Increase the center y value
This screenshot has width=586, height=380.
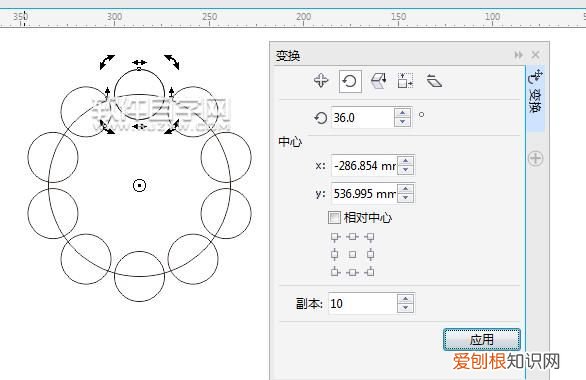[x=406, y=188]
